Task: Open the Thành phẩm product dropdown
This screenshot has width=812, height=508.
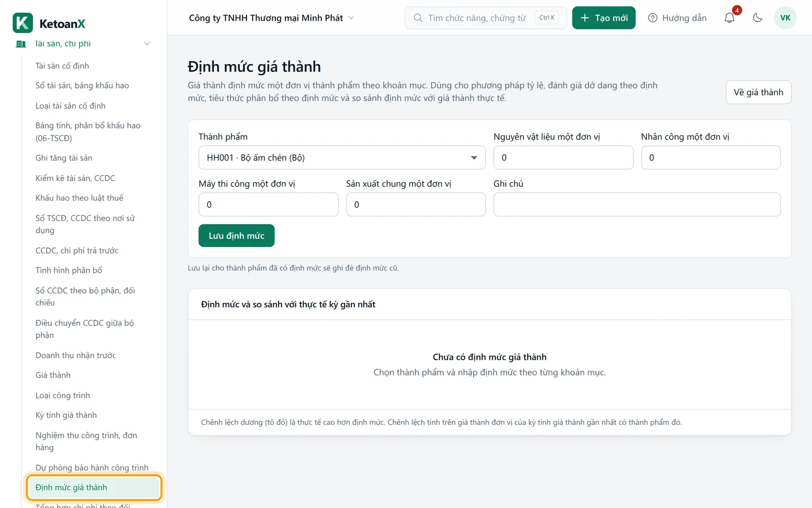Action: (342, 157)
